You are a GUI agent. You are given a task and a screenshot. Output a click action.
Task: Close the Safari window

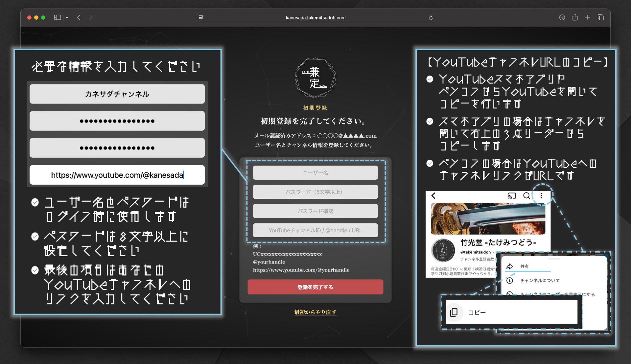29,17
